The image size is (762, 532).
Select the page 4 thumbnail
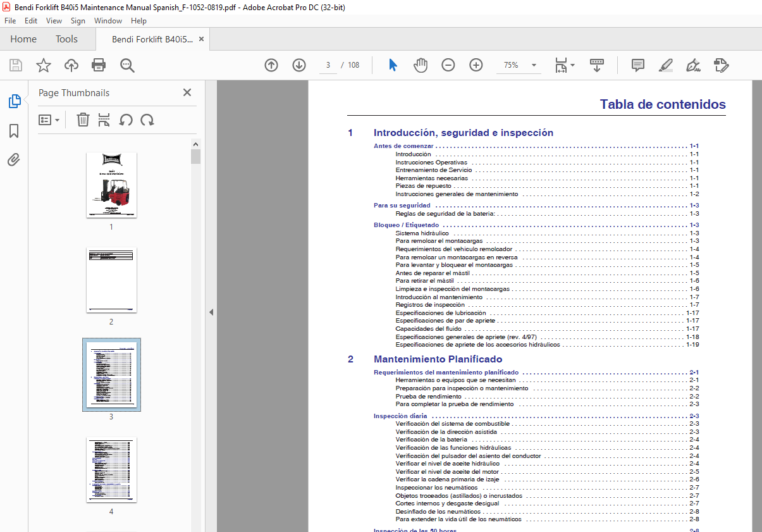pos(111,470)
